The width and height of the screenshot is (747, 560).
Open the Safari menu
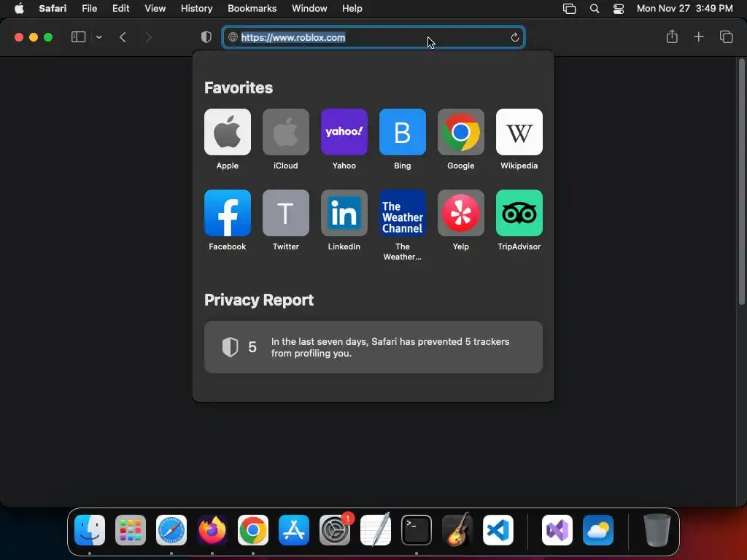(x=53, y=9)
